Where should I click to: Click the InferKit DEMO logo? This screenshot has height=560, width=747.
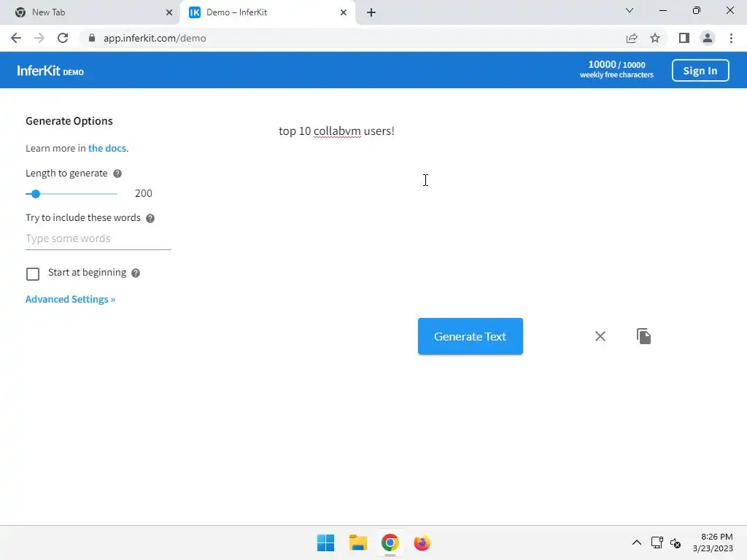coord(50,71)
